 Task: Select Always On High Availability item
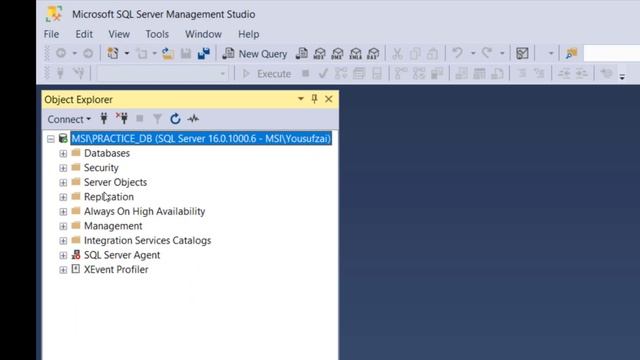click(x=144, y=211)
